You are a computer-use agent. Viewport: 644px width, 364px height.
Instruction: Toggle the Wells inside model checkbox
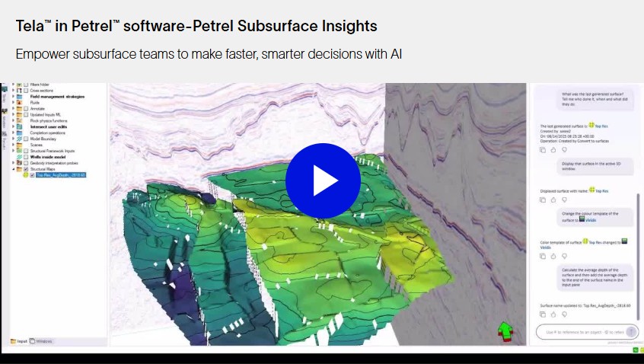26,157
